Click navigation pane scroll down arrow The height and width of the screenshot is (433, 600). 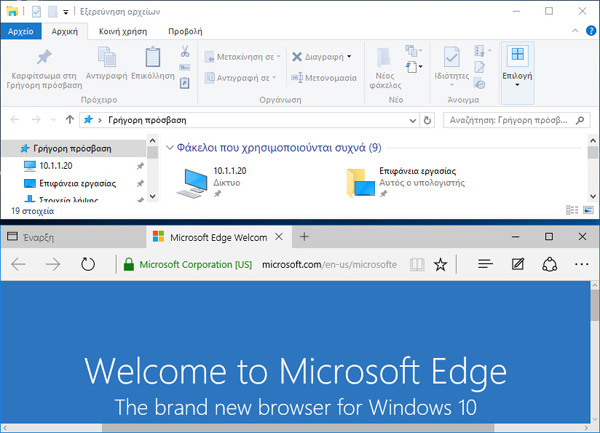tap(152, 196)
